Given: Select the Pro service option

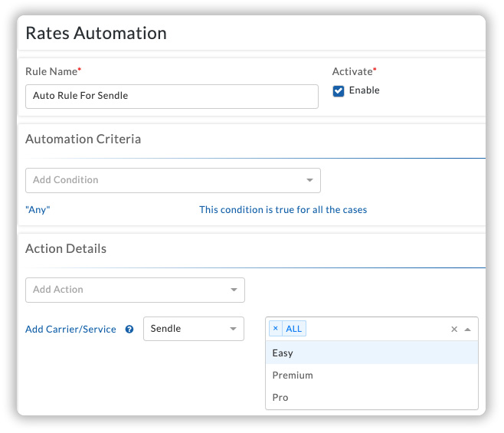Looking at the screenshot, I should 372,397.
